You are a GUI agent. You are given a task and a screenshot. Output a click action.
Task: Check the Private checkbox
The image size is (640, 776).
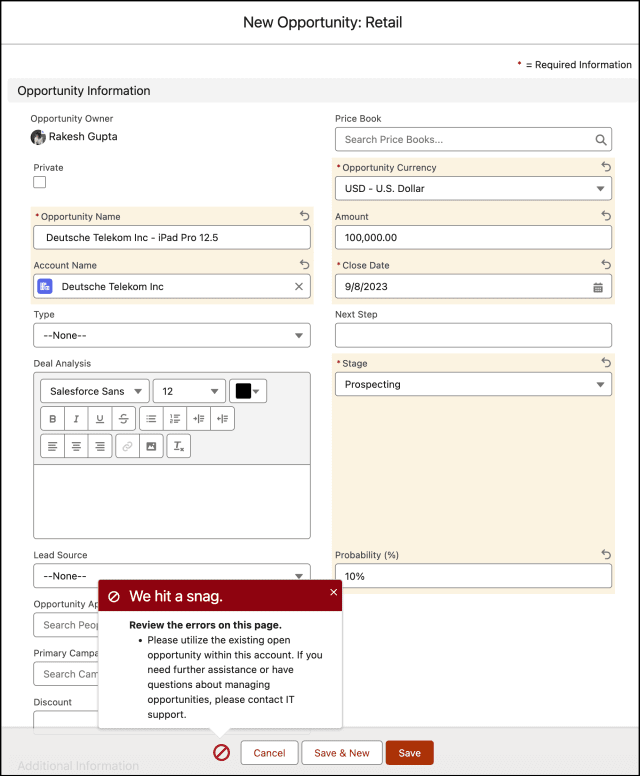click(40, 182)
